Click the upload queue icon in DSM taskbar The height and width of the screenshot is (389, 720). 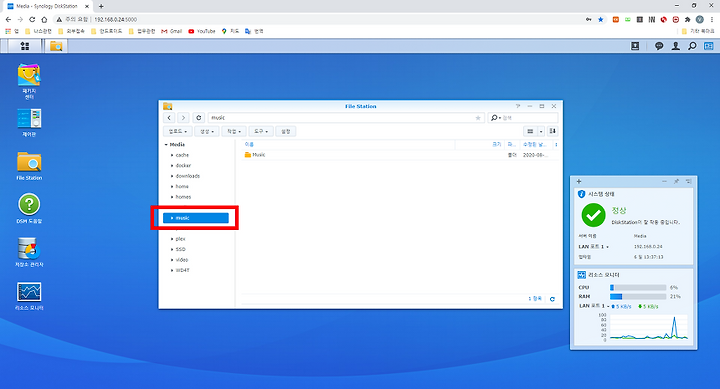(x=635, y=46)
